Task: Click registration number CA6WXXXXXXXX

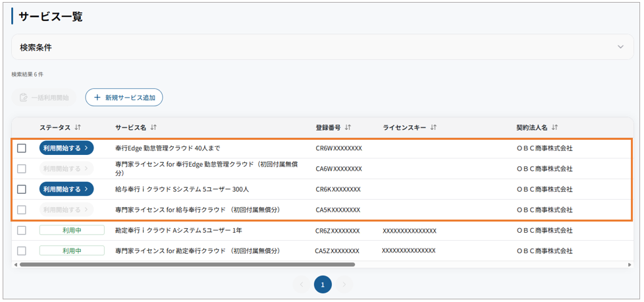Action: click(339, 169)
